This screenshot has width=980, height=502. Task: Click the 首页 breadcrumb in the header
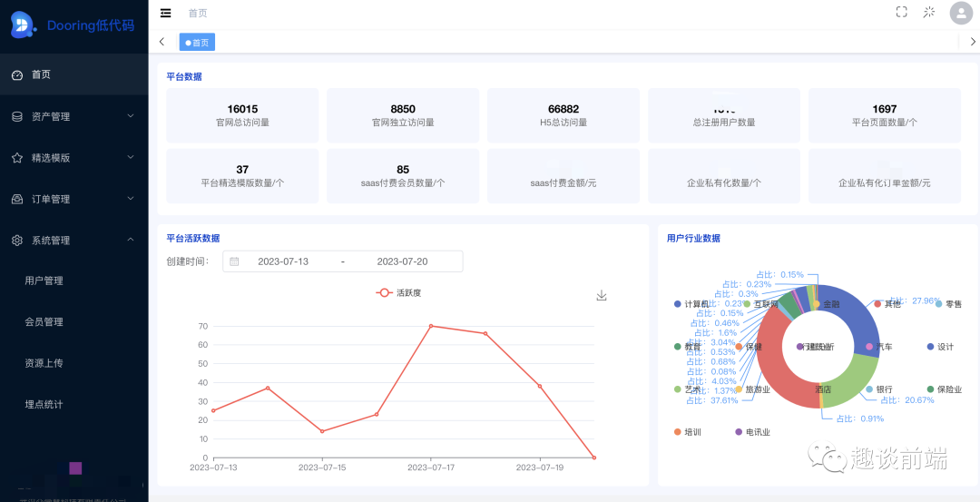[x=198, y=13]
